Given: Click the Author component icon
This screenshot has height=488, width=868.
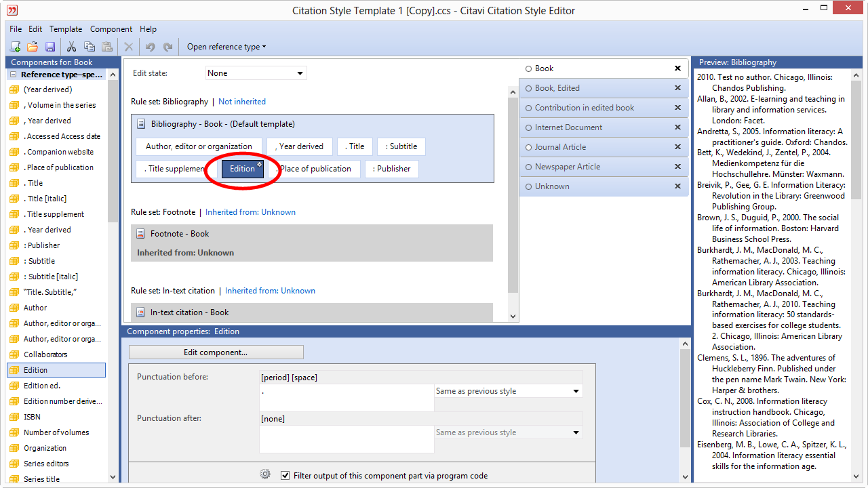Looking at the screenshot, I should tap(14, 308).
